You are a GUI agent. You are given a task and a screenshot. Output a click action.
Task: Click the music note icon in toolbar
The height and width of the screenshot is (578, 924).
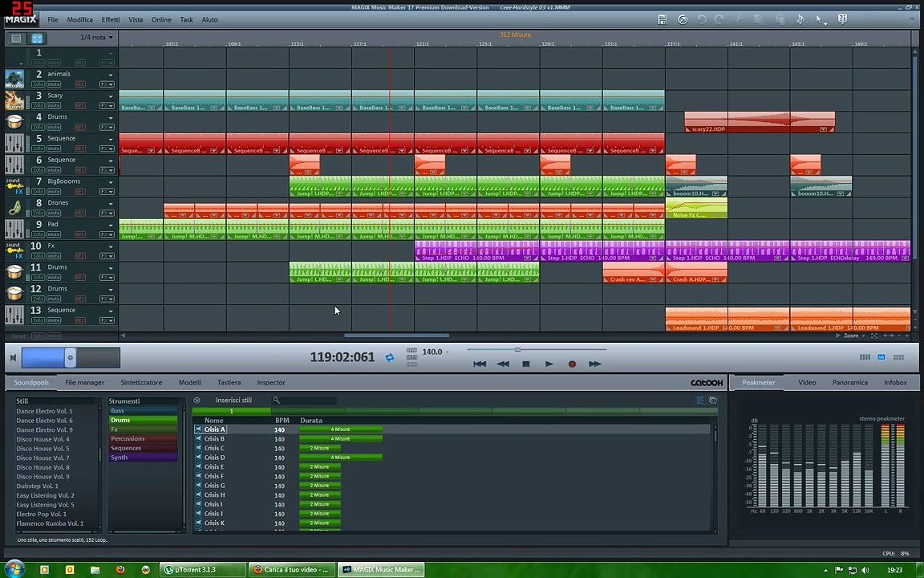[x=800, y=19]
